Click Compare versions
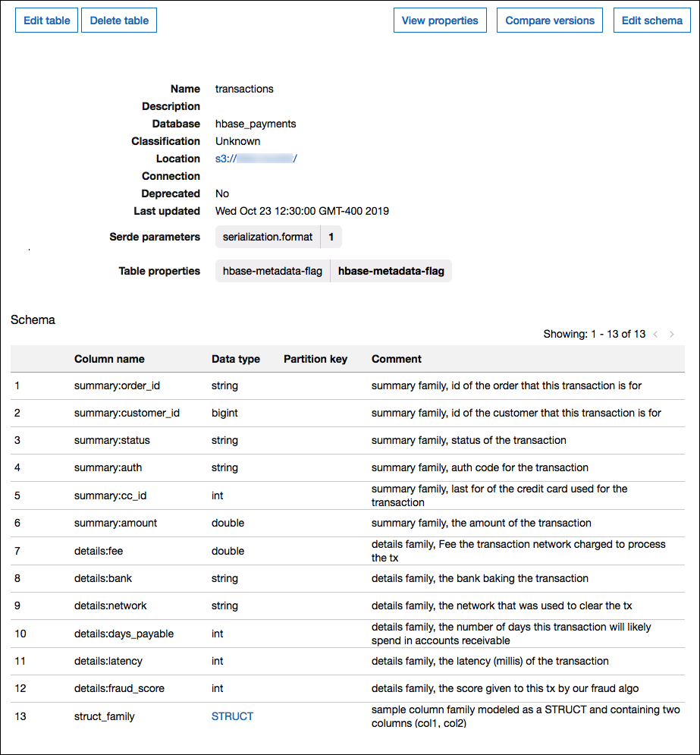 click(549, 20)
